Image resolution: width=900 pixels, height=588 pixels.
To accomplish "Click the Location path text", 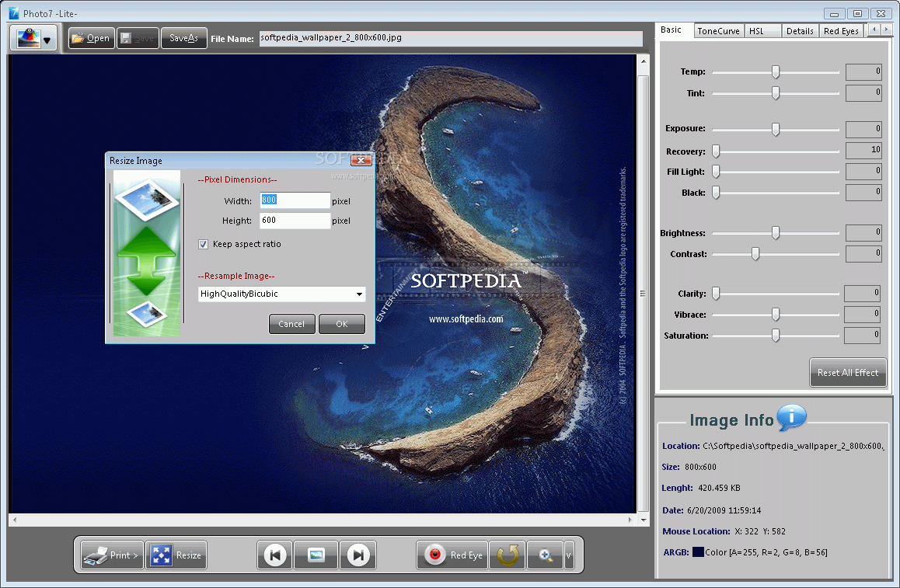I will (794, 446).
